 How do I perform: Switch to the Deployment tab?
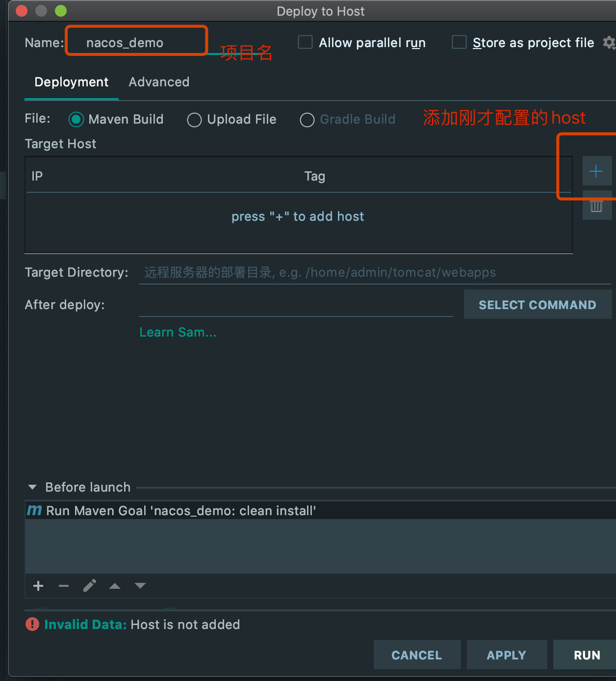click(72, 82)
